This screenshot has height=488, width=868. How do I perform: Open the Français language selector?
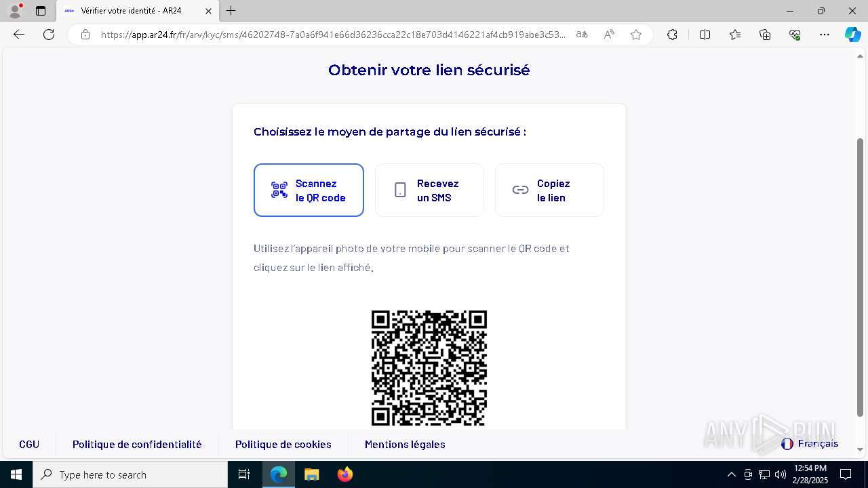(810, 444)
